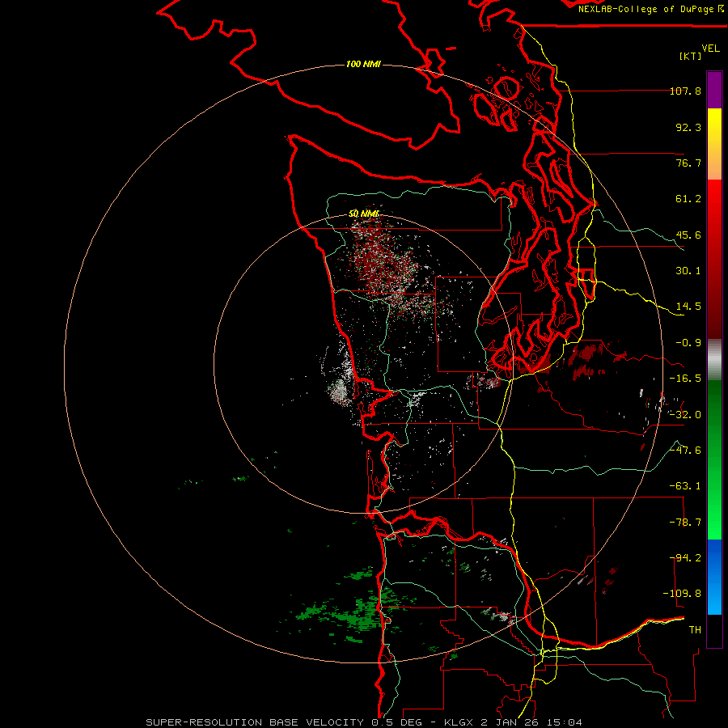728x728 pixels.
Task: Click the -94.2 velocity scale value
Action: [x=685, y=558]
